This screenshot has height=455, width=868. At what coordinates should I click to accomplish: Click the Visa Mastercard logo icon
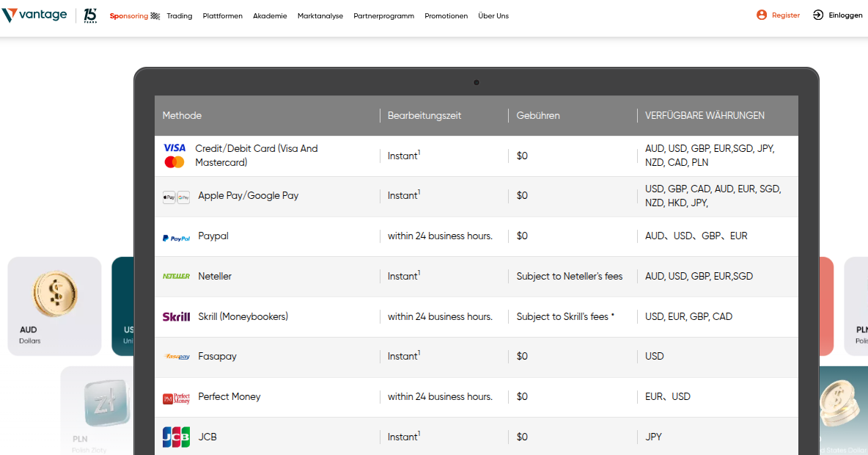coord(174,156)
